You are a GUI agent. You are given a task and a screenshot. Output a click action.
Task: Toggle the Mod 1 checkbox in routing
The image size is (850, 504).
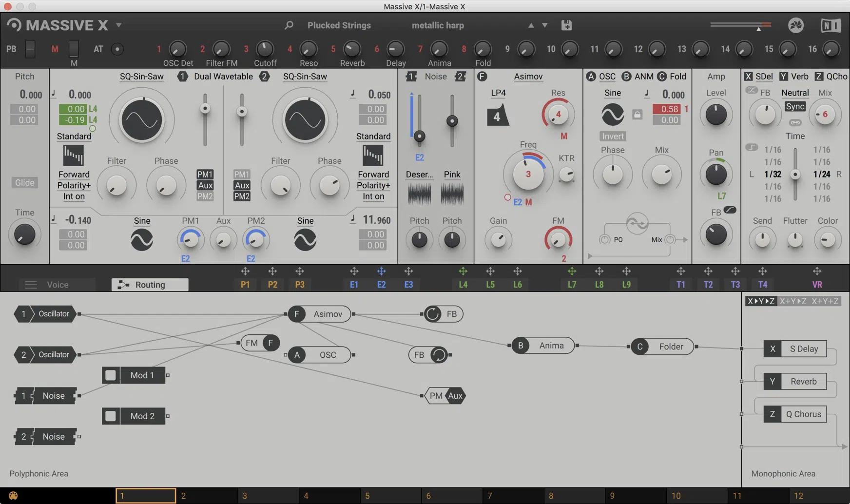pyautogui.click(x=111, y=375)
